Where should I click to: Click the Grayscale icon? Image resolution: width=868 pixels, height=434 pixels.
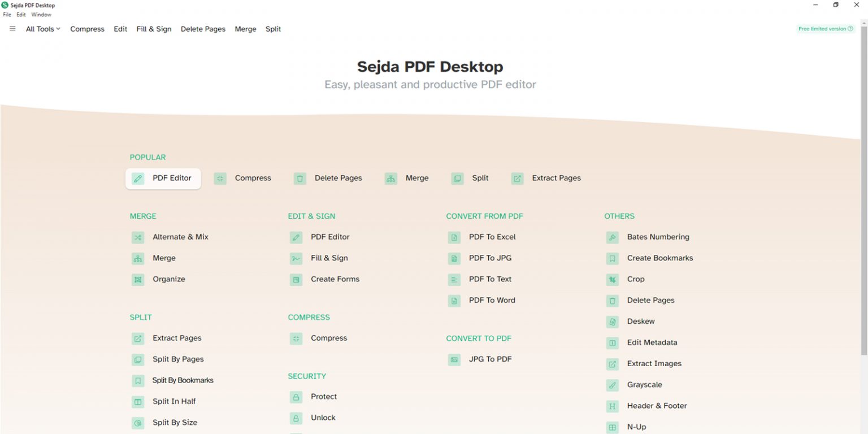[613, 385]
